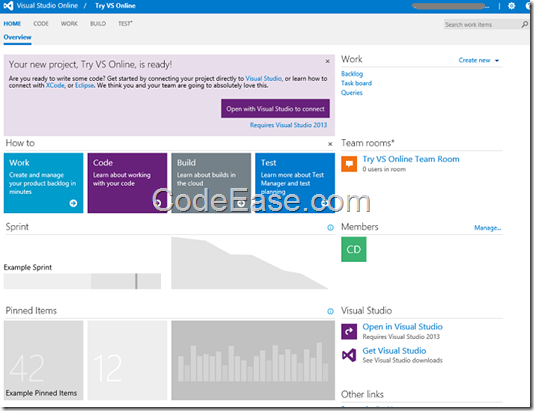Open the Test how-to tile
The image size is (534, 411).
click(x=295, y=183)
